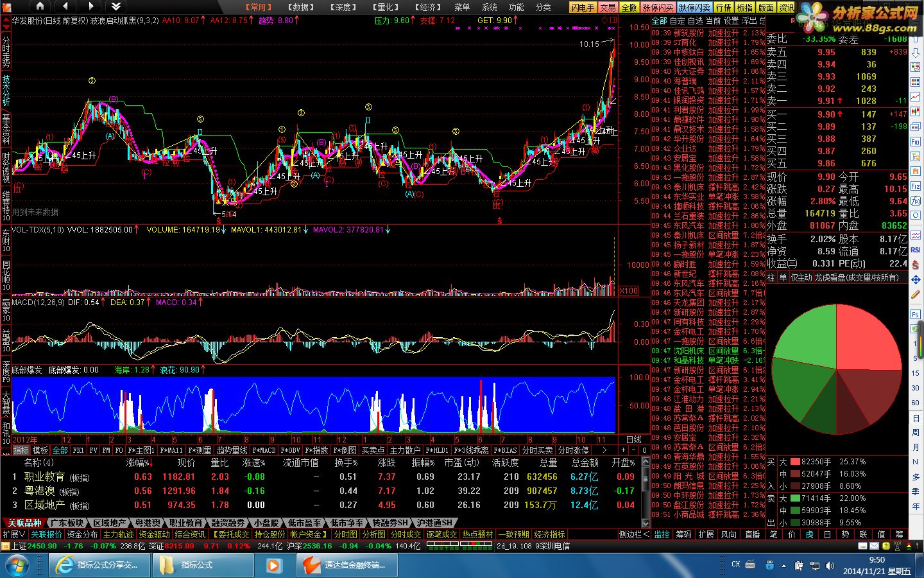
Task: Switch alert list to 自选 filter
Action: (x=696, y=21)
